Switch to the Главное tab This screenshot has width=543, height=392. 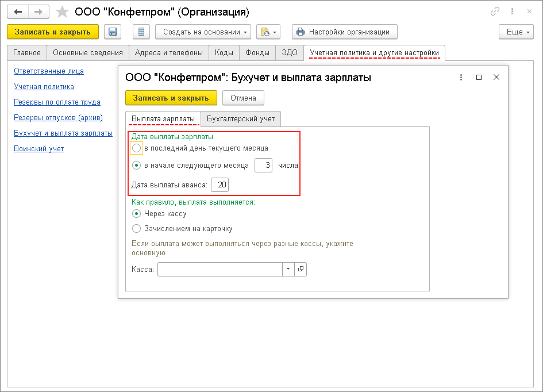click(x=27, y=53)
